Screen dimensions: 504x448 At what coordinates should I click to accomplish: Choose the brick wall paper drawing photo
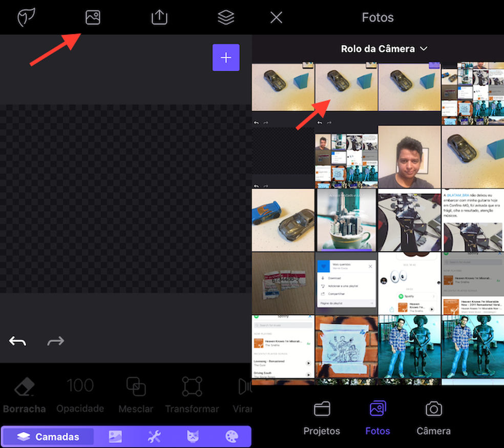click(346, 347)
